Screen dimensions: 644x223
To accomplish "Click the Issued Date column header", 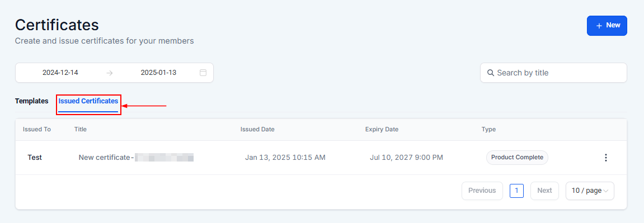I will pyautogui.click(x=257, y=130).
